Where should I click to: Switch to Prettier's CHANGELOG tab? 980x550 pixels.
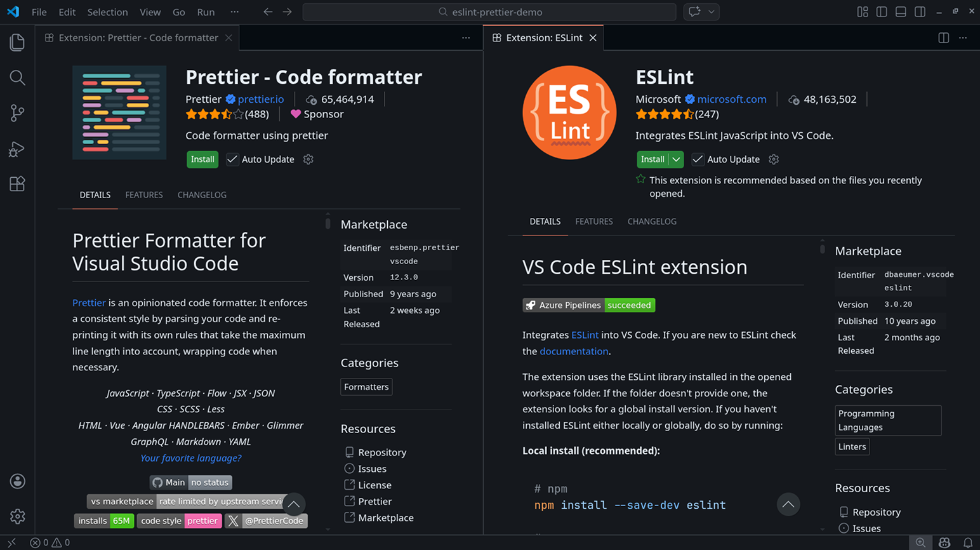202,195
